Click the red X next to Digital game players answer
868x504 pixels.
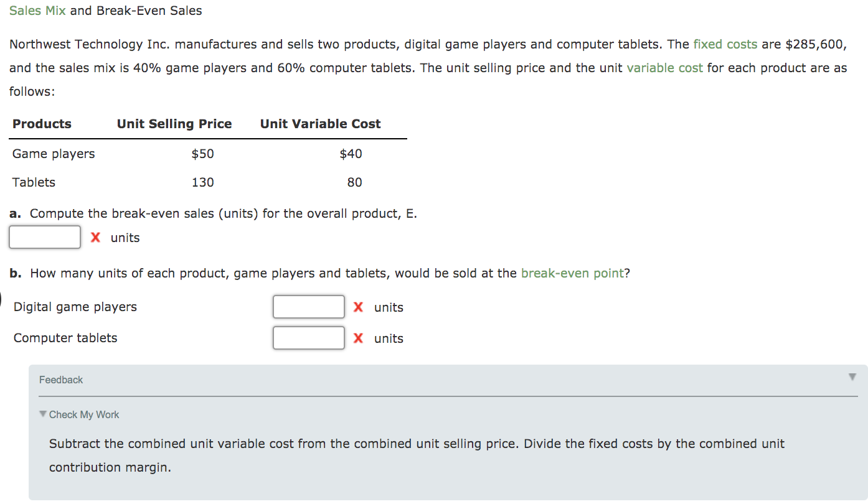pyautogui.click(x=359, y=307)
